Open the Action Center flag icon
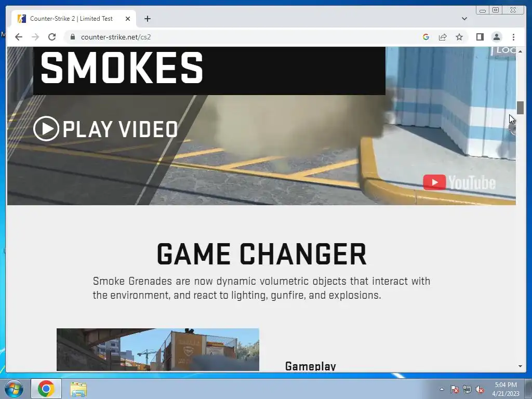The width and height of the screenshot is (532, 399). click(x=455, y=389)
